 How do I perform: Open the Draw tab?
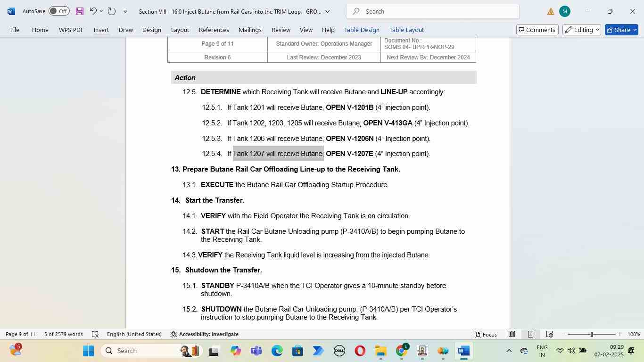coord(125,30)
